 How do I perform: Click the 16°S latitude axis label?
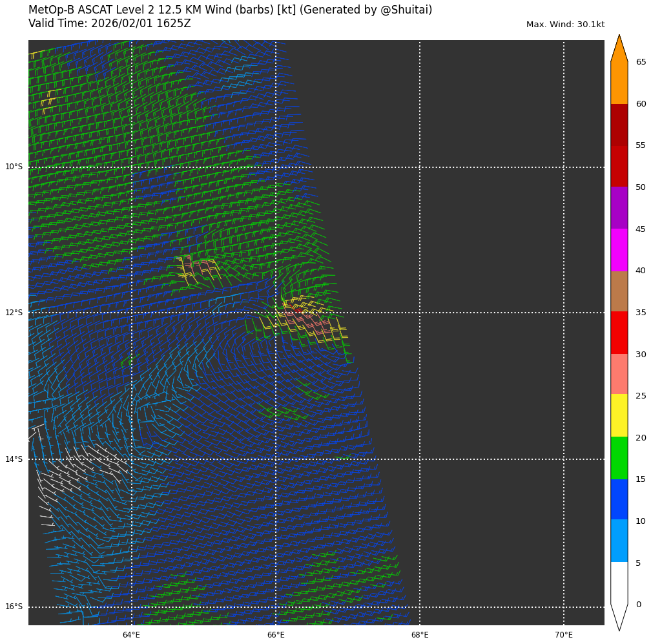coord(14,607)
